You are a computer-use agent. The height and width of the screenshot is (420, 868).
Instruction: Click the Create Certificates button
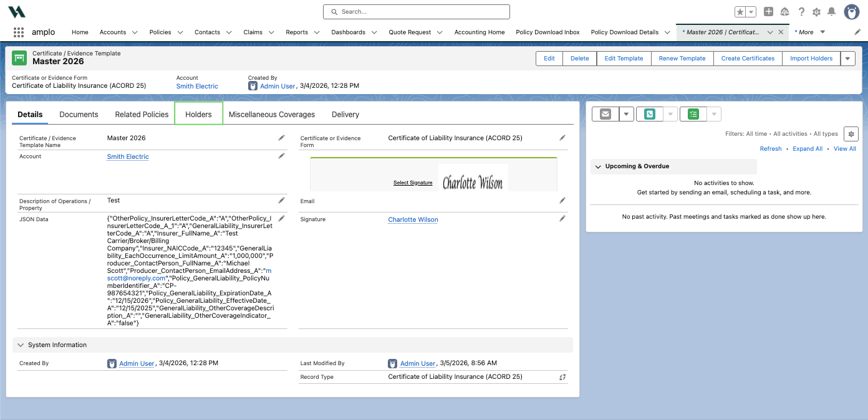pos(748,59)
